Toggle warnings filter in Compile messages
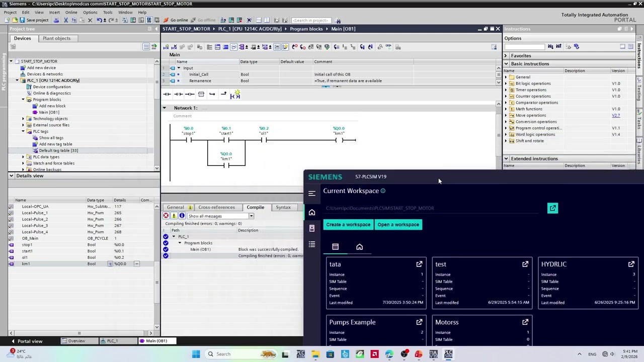This screenshot has height=362, width=644. [174, 216]
